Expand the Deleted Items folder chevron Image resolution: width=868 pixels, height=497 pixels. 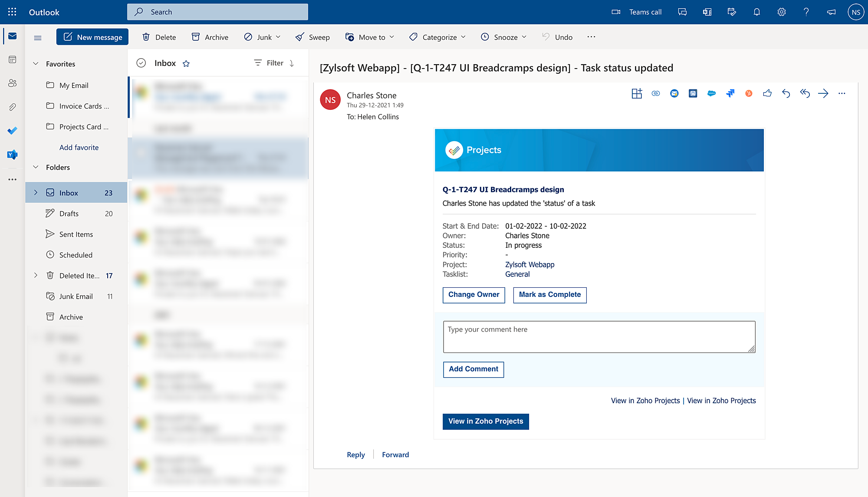pyautogui.click(x=36, y=275)
